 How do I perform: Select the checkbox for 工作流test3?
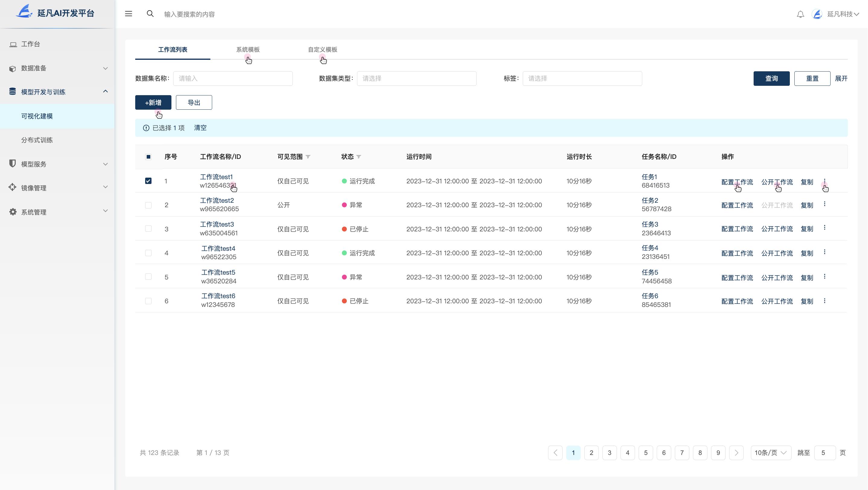coord(148,228)
